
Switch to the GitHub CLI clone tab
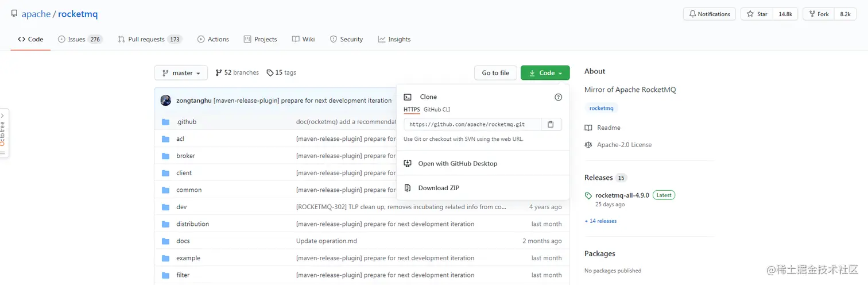(437, 109)
